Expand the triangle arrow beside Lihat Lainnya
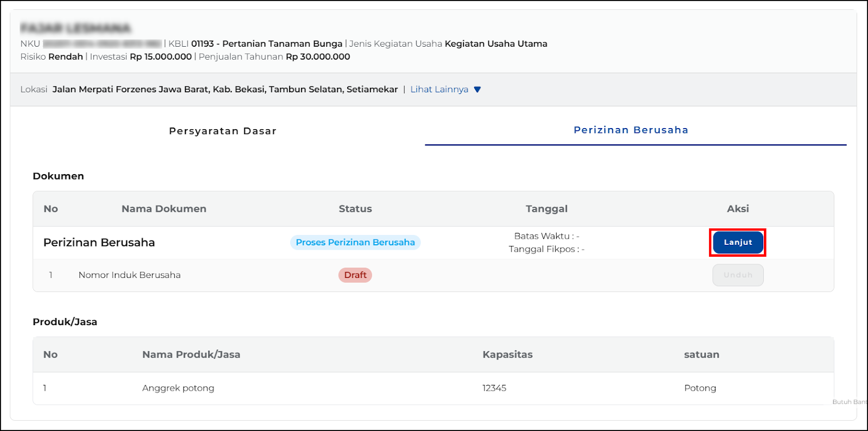The width and height of the screenshot is (868, 431). (x=477, y=90)
